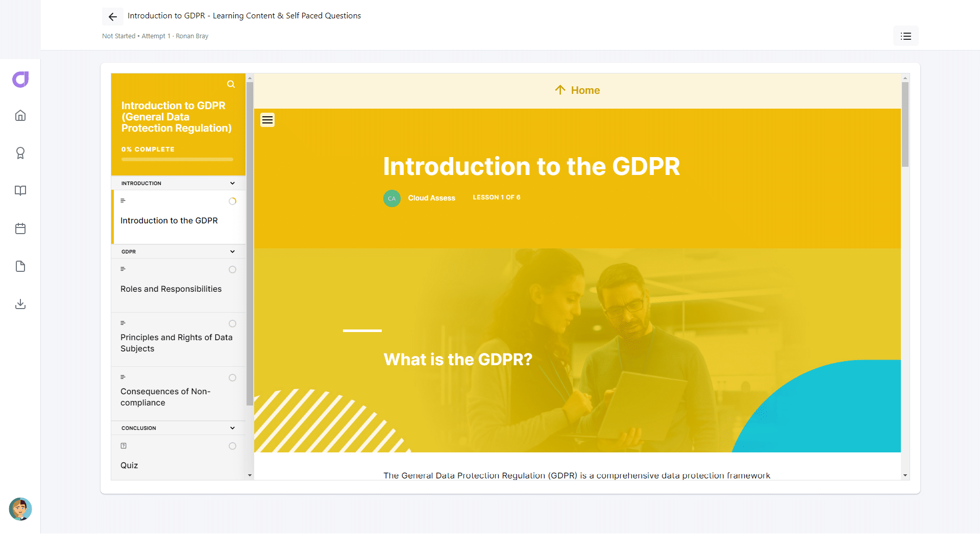The height and width of the screenshot is (534, 980).
Task: Click the Quiz lesson type icon
Action: coord(124,446)
